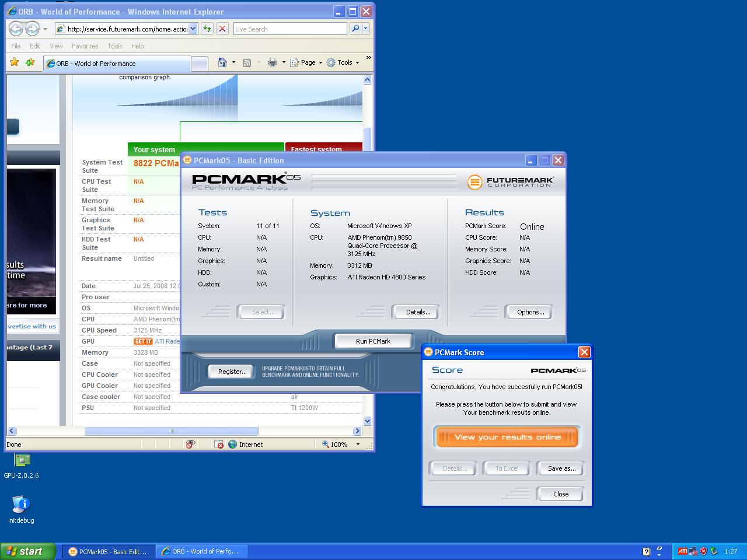This screenshot has width=747, height=560.
Task: Show more command bar items chevron
Action: tap(368, 58)
